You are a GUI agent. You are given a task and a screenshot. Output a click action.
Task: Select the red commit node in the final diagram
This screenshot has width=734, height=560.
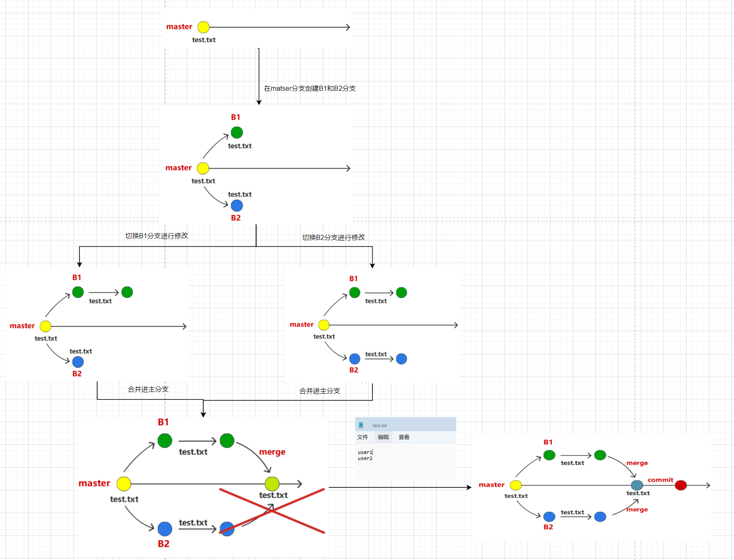(x=681, y=485)
